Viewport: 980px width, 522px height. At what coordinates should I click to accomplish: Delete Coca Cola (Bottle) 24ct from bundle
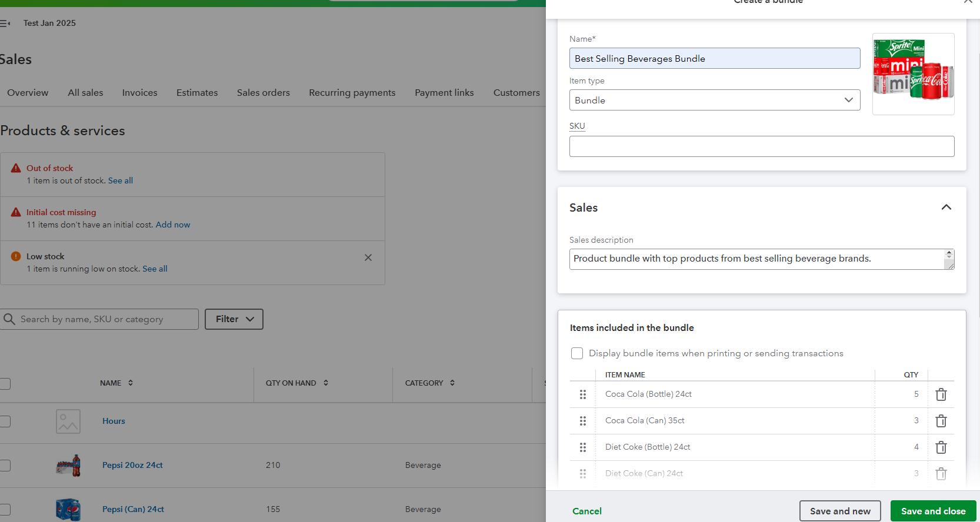coord(941,394)
